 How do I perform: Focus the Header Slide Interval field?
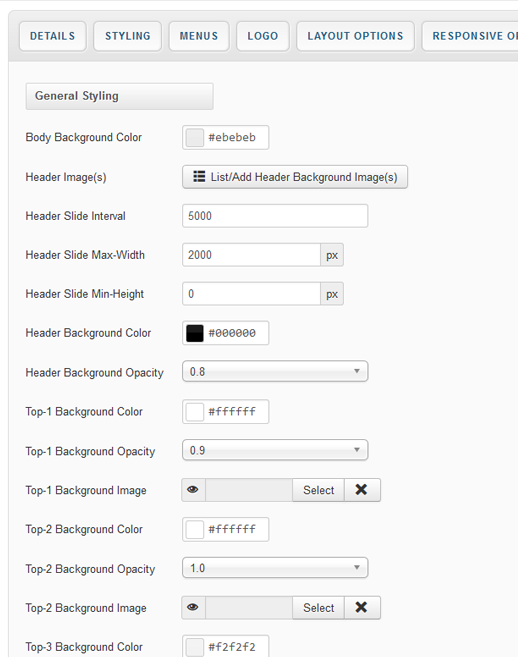pos(275,216)
